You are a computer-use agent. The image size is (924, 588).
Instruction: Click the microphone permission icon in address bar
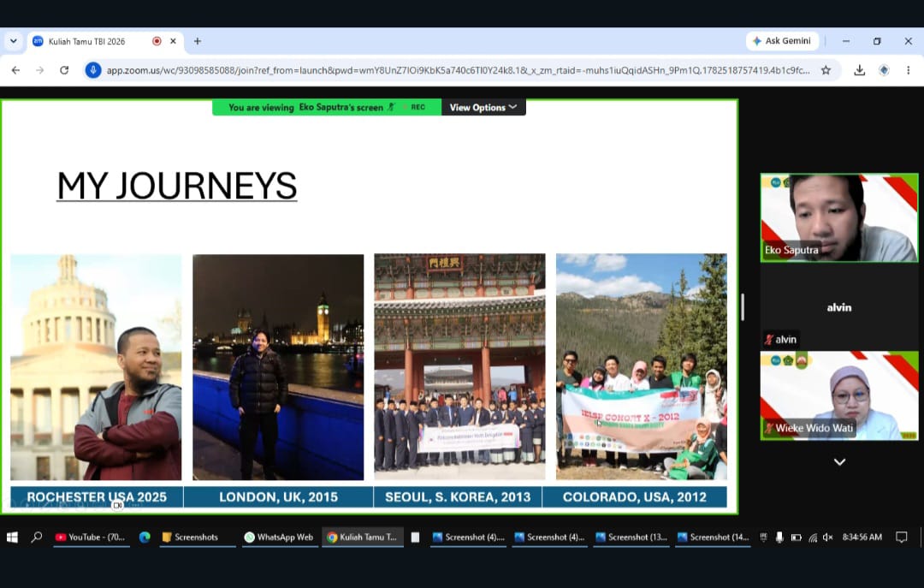coord(92,70)
